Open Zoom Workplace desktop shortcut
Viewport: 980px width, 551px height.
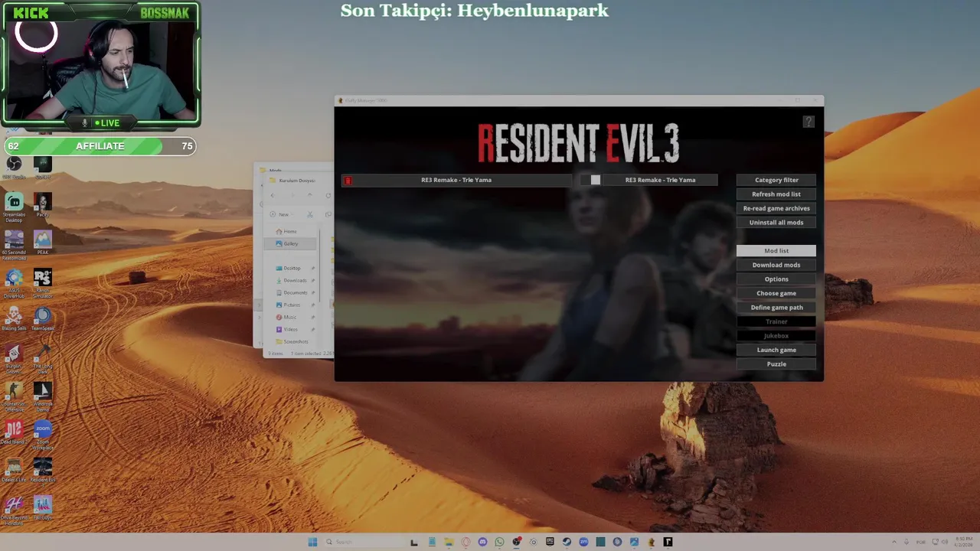[42, 435]
